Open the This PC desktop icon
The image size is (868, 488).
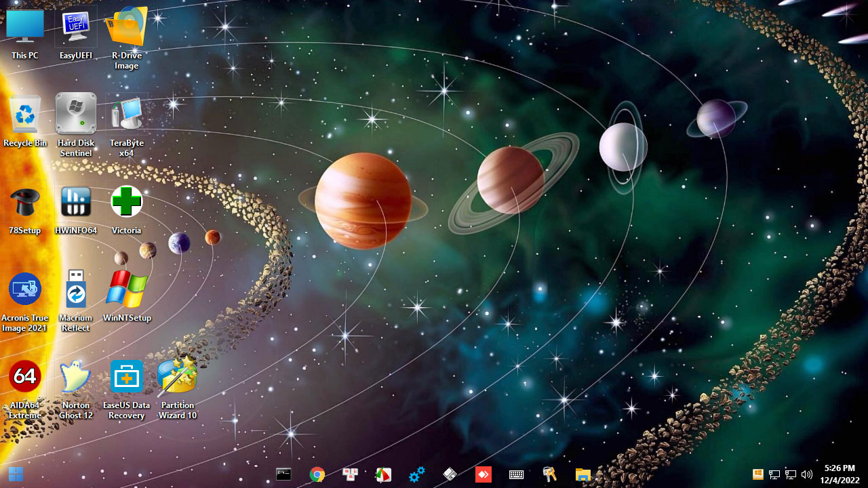(x=25, y=34)
